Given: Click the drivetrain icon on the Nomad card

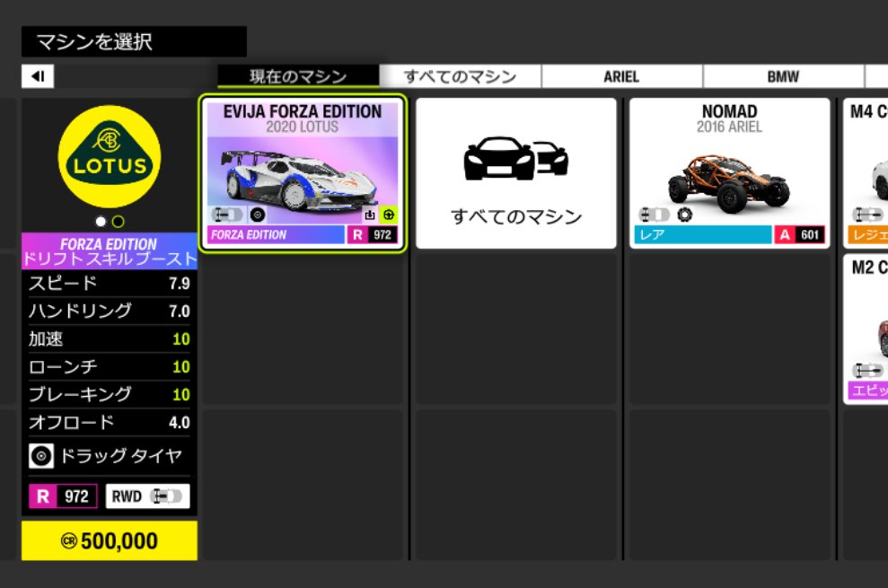Looking at the screenshot, I should coord(655,215).
